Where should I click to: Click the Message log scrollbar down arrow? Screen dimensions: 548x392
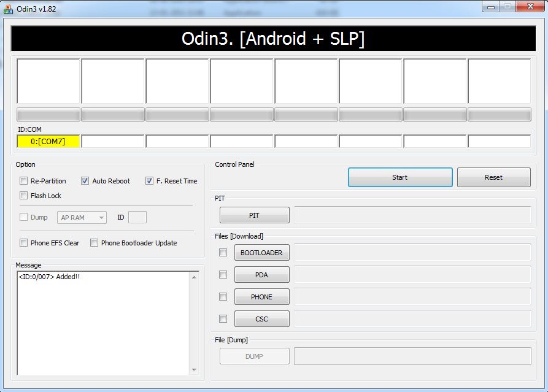pos(195,370)
